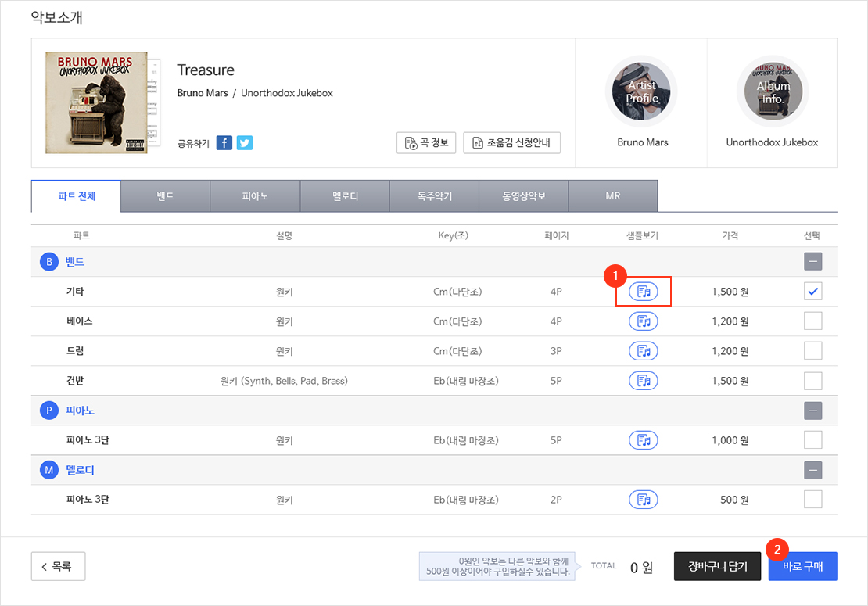868x606 pixels.
Task: Click the 0 원 total amount
Action: [641, 567]
